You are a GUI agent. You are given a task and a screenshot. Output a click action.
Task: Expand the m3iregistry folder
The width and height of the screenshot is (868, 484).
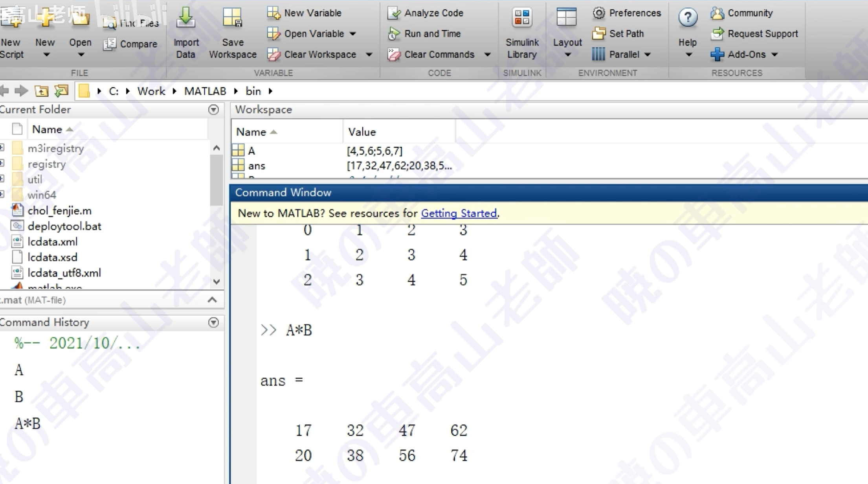(2, 147)
